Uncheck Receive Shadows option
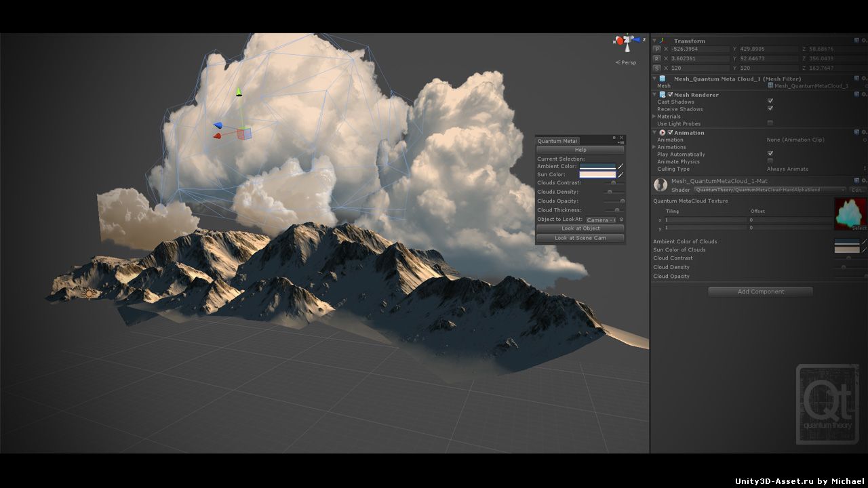The width and height of the screenshot is (868, 488). 770,108
